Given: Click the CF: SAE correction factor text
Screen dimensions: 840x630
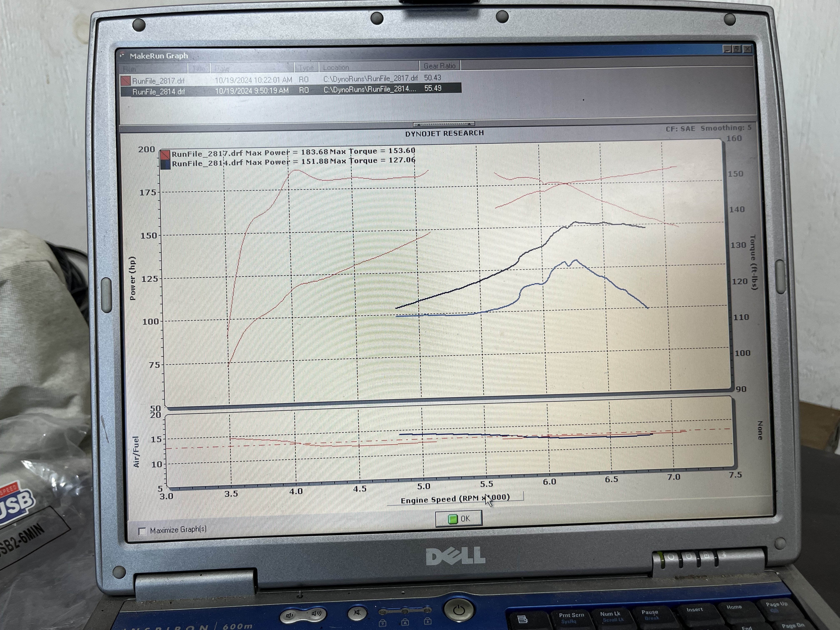Looking at the screenshot, I should [680, 129].
